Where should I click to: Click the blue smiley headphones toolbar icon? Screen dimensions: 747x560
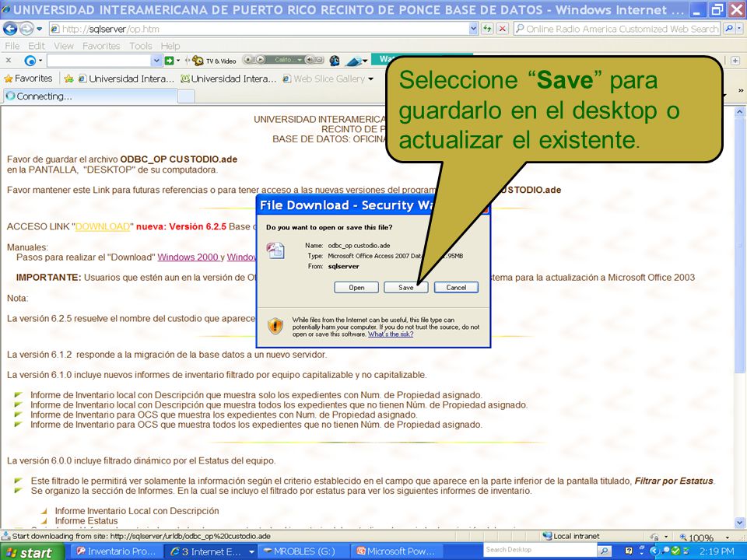click(335, 61)
